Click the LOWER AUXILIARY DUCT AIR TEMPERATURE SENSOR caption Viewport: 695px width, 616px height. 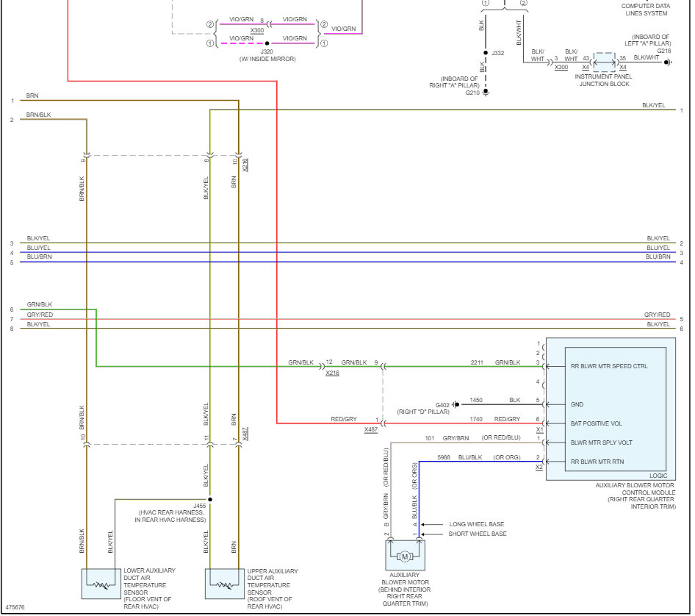tap(149, 589)
